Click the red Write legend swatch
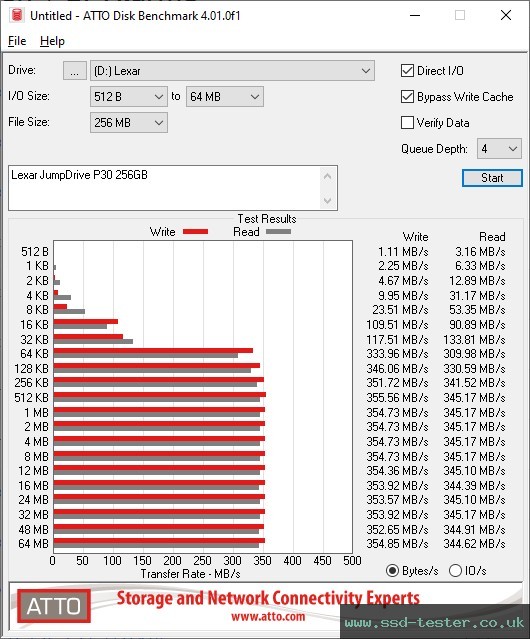The height and width of the screenshot is (639, 530). point(196,231)
